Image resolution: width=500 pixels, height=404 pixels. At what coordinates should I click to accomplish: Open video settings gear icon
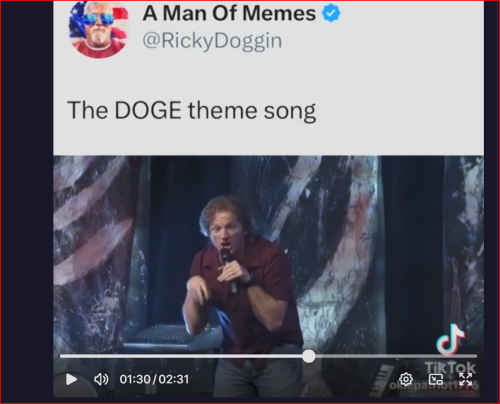click(406, 379)
